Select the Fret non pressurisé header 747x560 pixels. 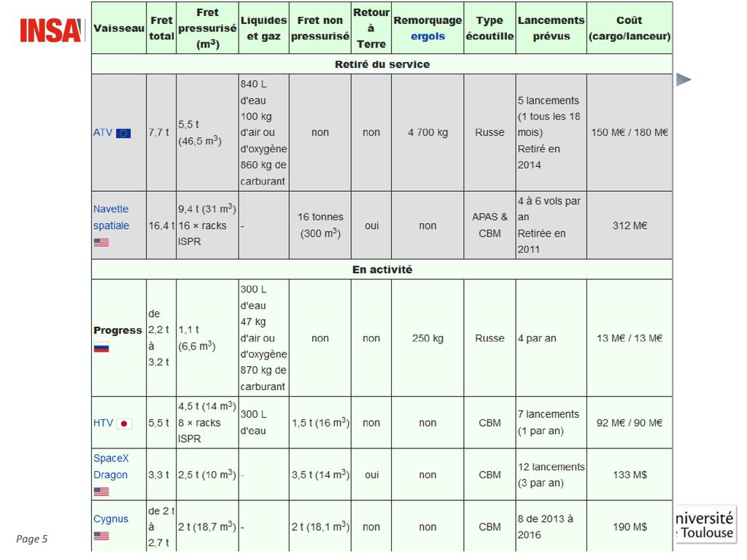pos(320,28)
